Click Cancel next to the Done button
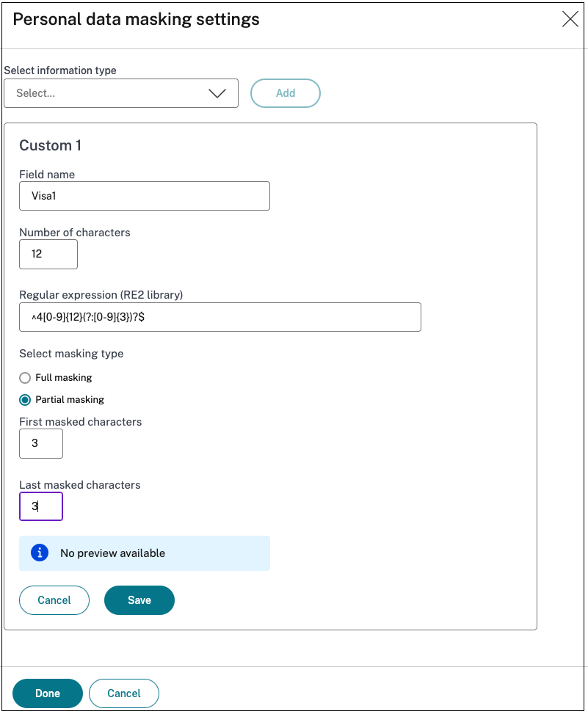The height and width of the screenshot is (714, 588). tap(124, 693)
